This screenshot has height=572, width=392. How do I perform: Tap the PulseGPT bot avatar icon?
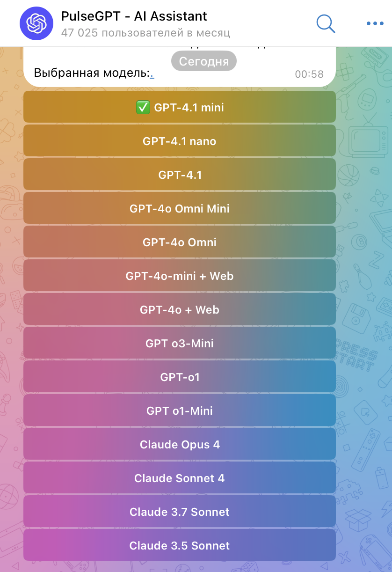[x=40, y=23]
